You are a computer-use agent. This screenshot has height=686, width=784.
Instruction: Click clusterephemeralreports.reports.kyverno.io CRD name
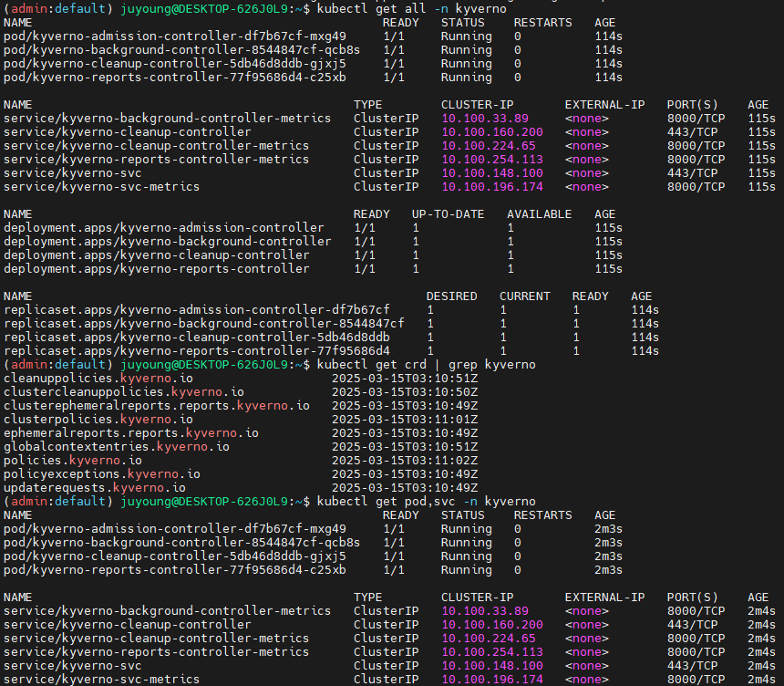[157, 405]
